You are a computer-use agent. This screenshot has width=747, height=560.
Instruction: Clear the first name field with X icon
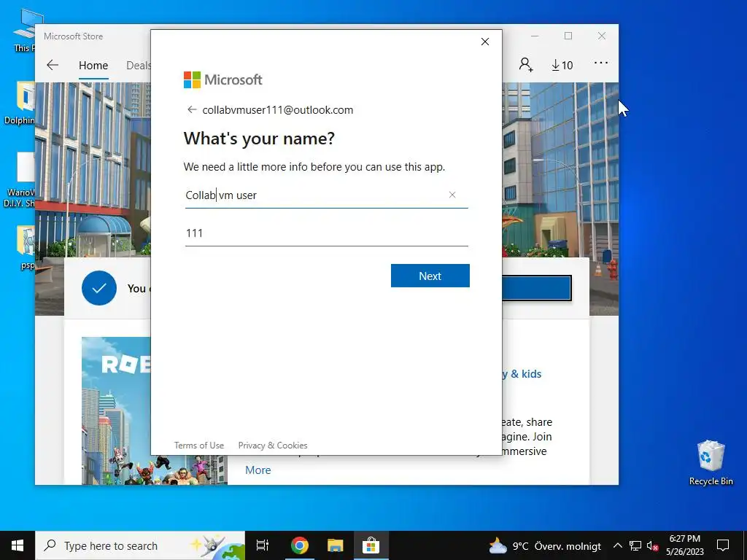click(452, 195)
